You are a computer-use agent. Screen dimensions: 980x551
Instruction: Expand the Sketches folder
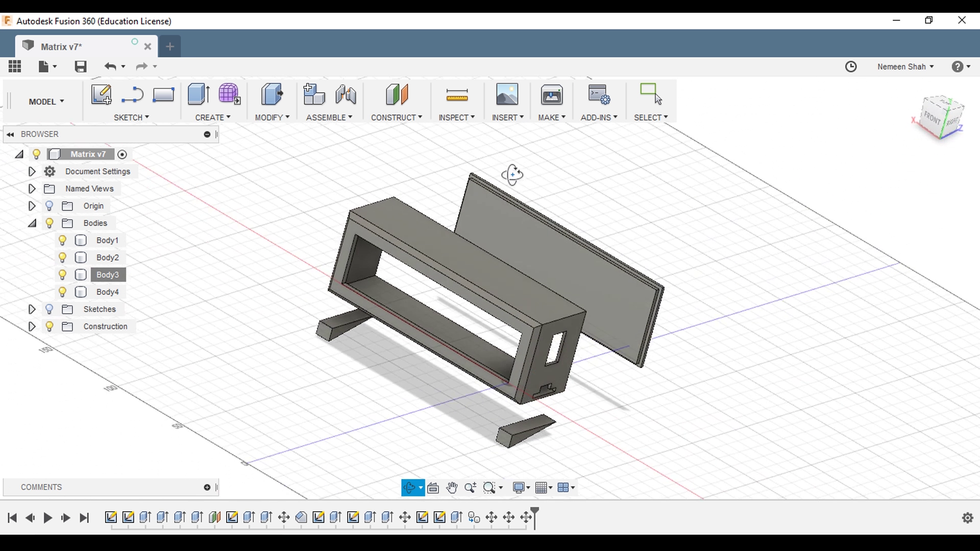[x=32, y=309]
